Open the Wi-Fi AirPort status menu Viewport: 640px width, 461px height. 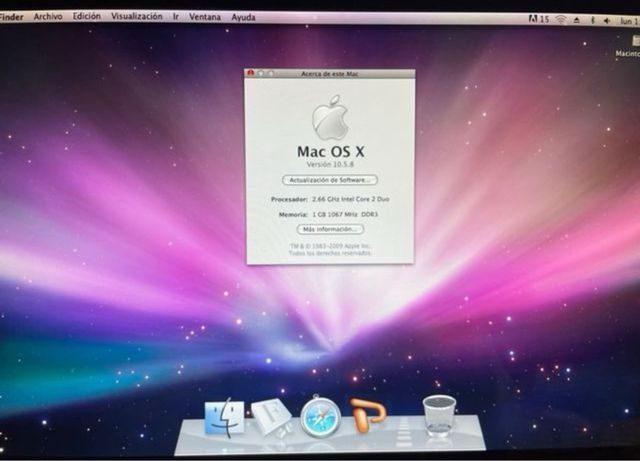pyautogui.click(x=562, y=20)
